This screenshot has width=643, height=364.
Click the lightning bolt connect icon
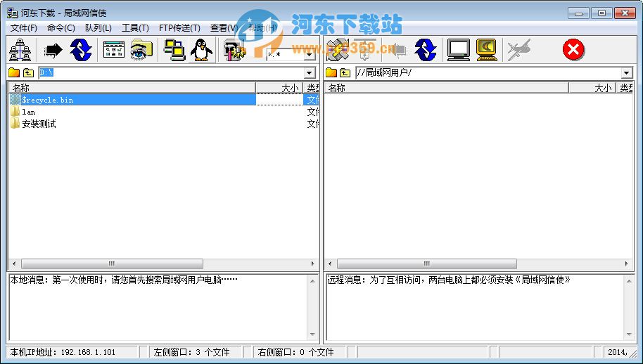[x=338, y=50]
